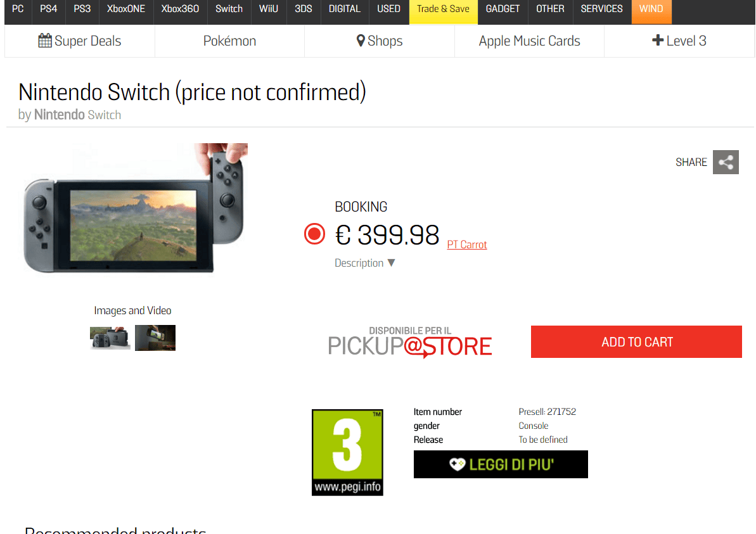The height and width of the screenshot is (534, 756).
Task: Open the second video thumbnail
Action: point(155,338)
